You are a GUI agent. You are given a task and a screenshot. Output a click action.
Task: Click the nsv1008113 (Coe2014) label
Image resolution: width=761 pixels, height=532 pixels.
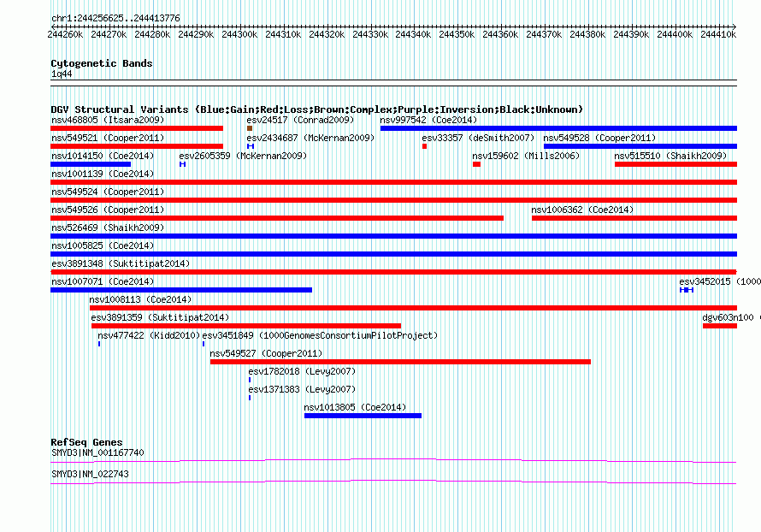tap(140, 299)
